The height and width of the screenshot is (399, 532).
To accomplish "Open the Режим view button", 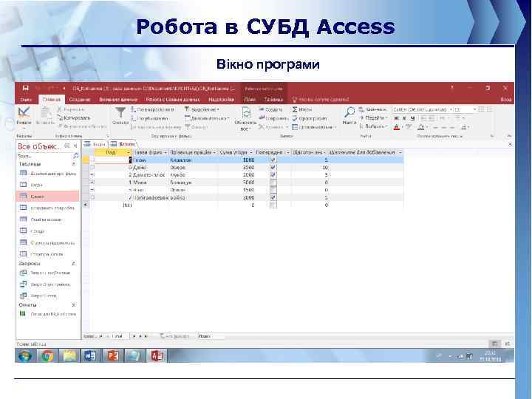I will click(24, 116).
